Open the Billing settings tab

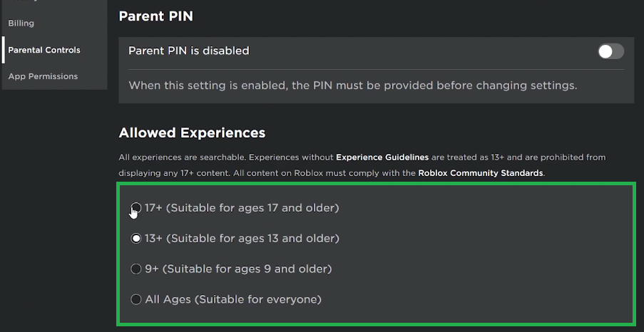coord(21,24)
